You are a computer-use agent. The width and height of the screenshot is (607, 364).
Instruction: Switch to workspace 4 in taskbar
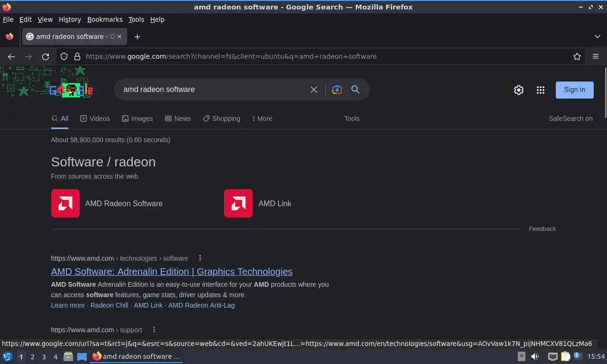[55, 356]
